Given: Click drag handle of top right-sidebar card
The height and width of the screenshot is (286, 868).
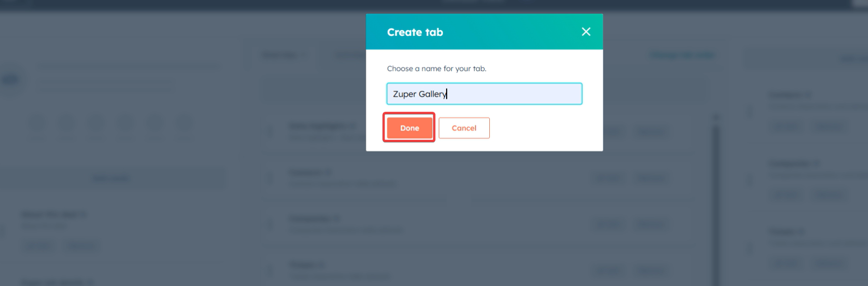Looking at the screenshot, I should 749,111.
